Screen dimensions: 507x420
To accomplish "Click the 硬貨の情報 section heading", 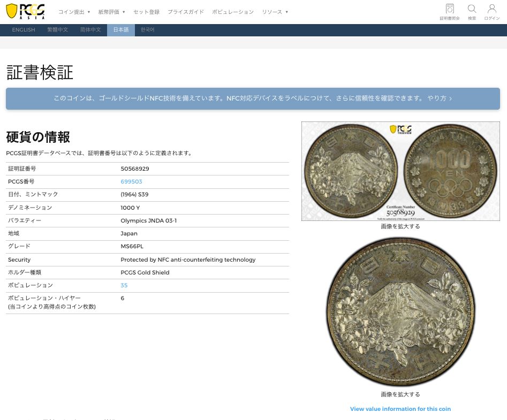I will point(38,137).
